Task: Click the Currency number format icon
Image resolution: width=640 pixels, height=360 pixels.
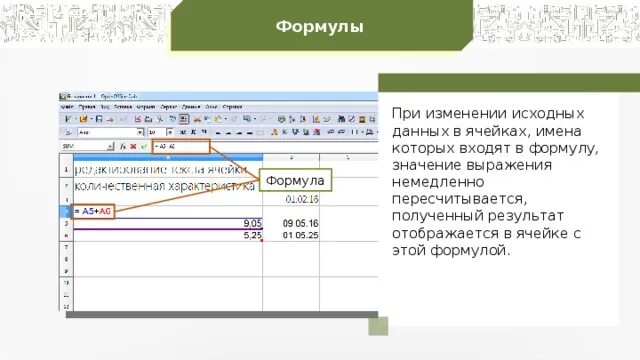Action: point(274,132)
